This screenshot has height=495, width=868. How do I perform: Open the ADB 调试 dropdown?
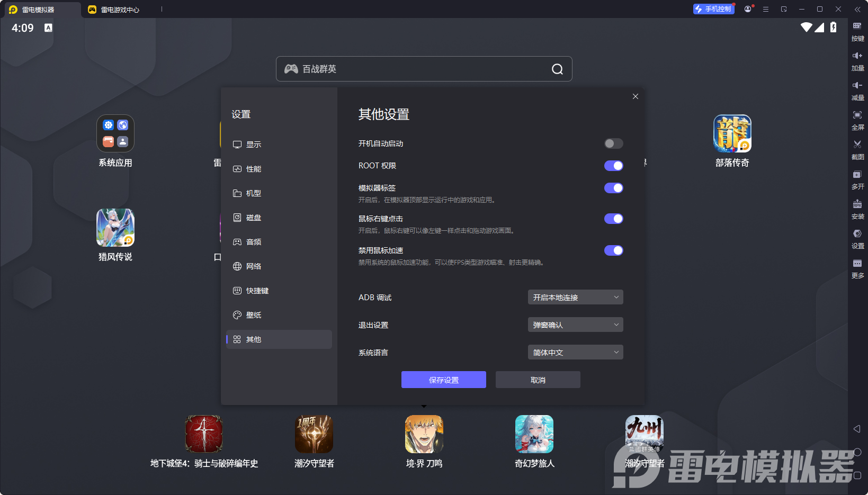click(575, 297)
